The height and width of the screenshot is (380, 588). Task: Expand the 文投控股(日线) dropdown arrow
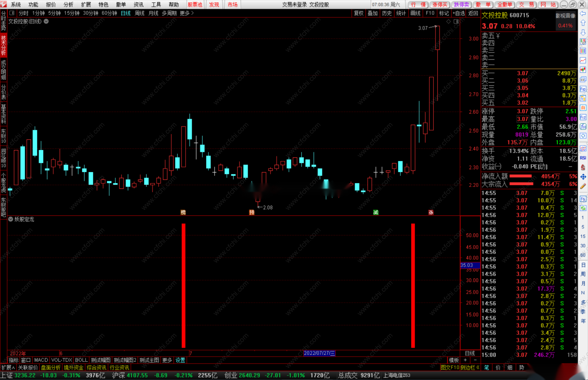[x=46, y=21]
